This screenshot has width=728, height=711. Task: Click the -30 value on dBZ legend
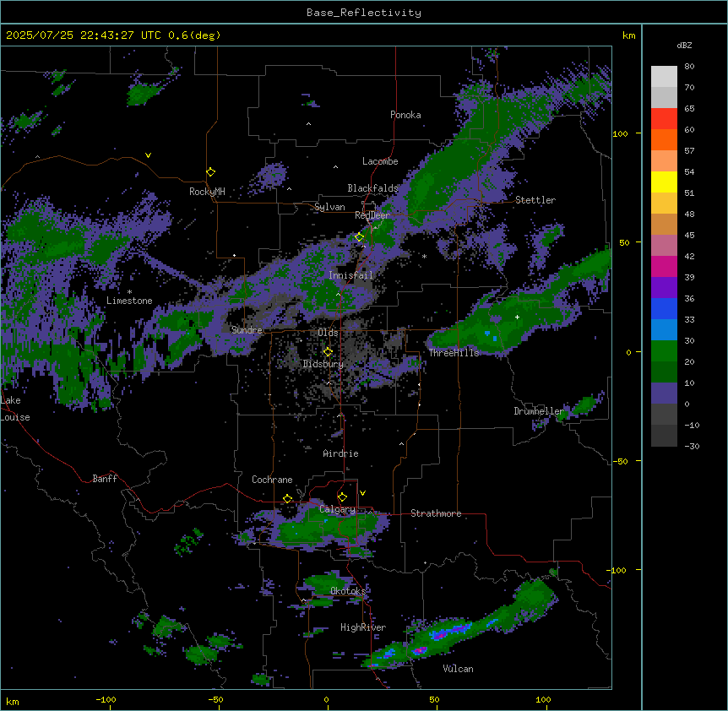tap(692, 447)
